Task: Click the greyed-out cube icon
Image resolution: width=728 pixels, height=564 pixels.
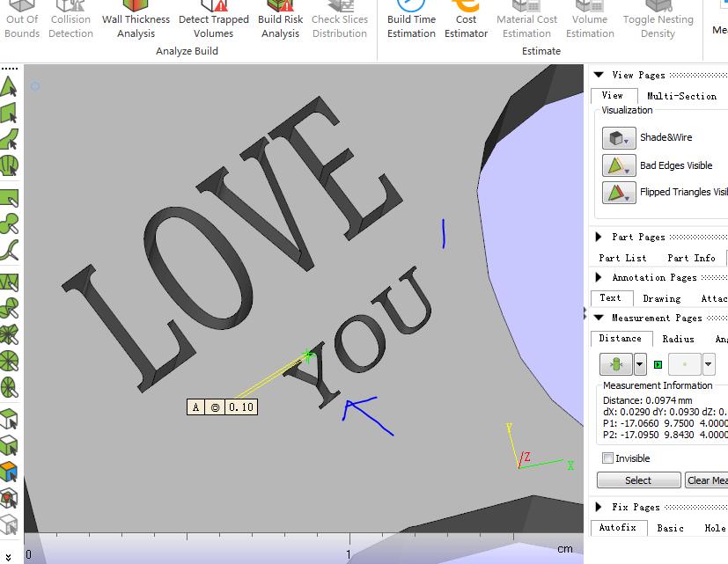Action: click(x=10, y=524)
